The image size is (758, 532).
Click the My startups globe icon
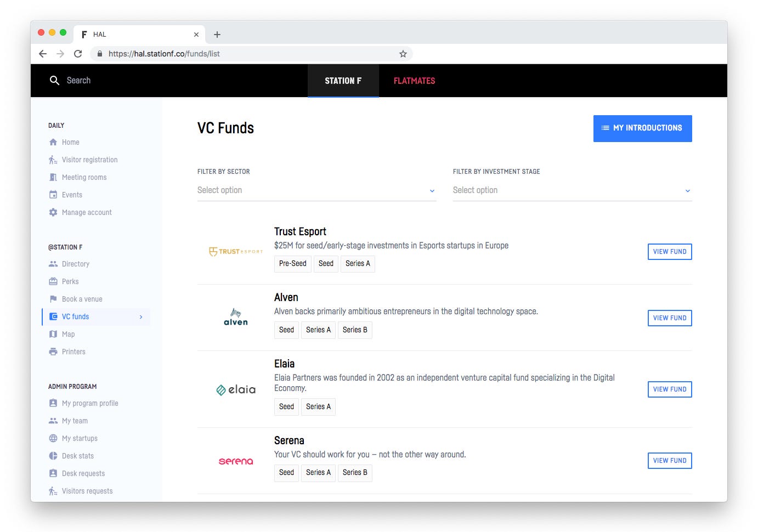point(53,438)
